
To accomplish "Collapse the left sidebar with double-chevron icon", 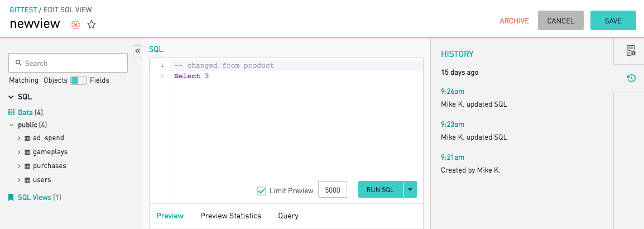I will (138, 50).
